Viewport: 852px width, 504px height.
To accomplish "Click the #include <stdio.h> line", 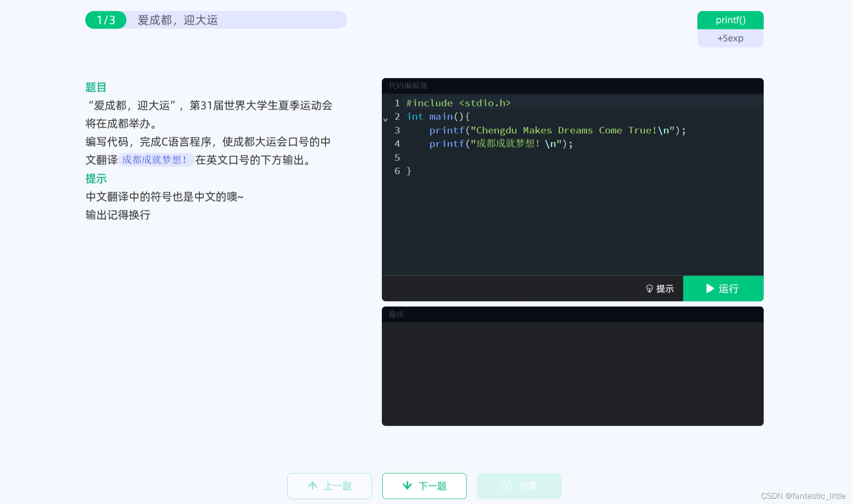I will coord(458,103).
